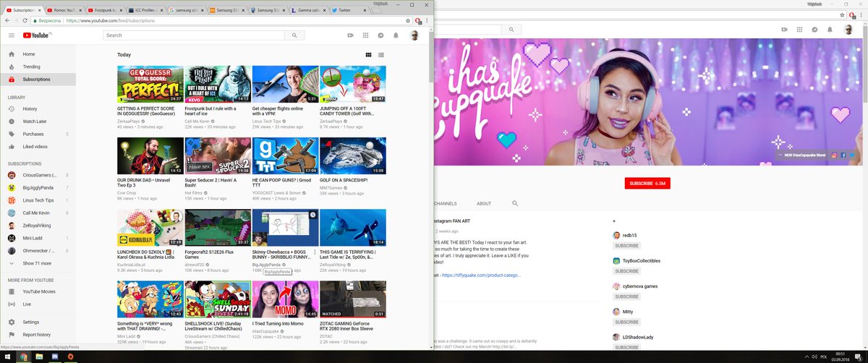
Task: Open History in the library section
Action: pyautogui.click(x=36, y=109)
